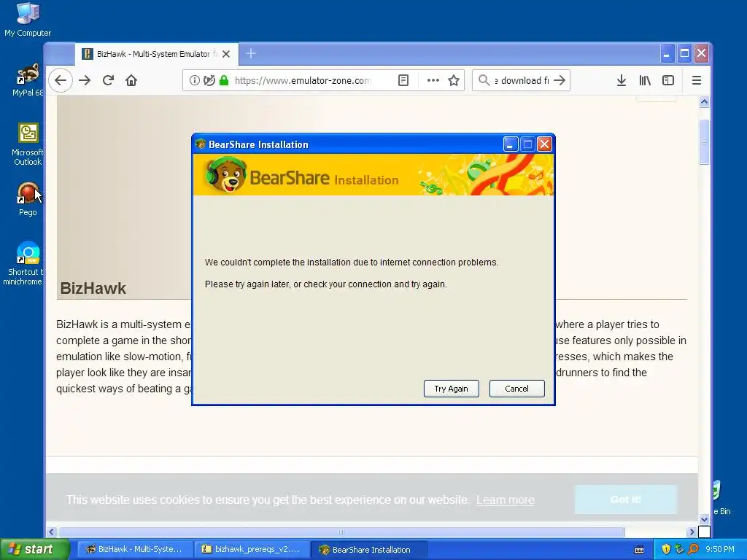This screenshot has height=560, width=747.
Task: Click the search magnifier icon
Action: (x=484, y=80)
